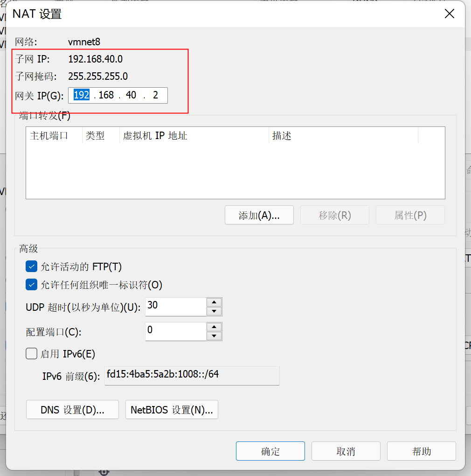Click the 属性(P) button
This screenshot has width=471, height=476.
[x=410, y=215]
